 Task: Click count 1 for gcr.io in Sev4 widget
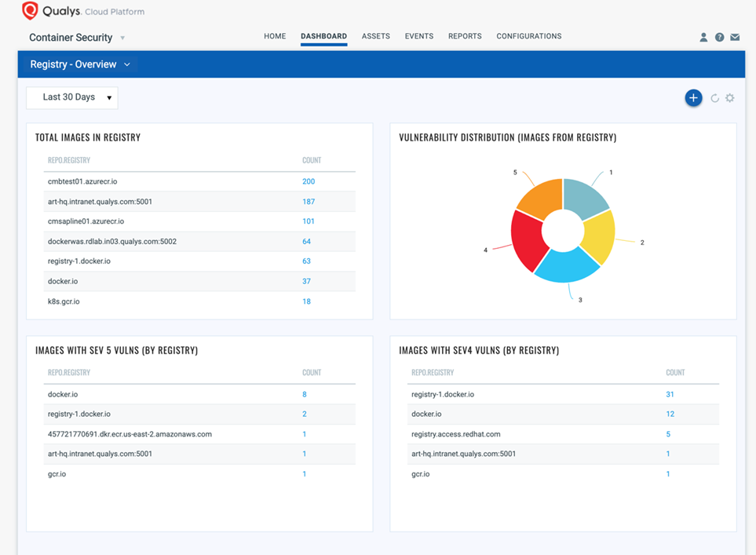668,474
